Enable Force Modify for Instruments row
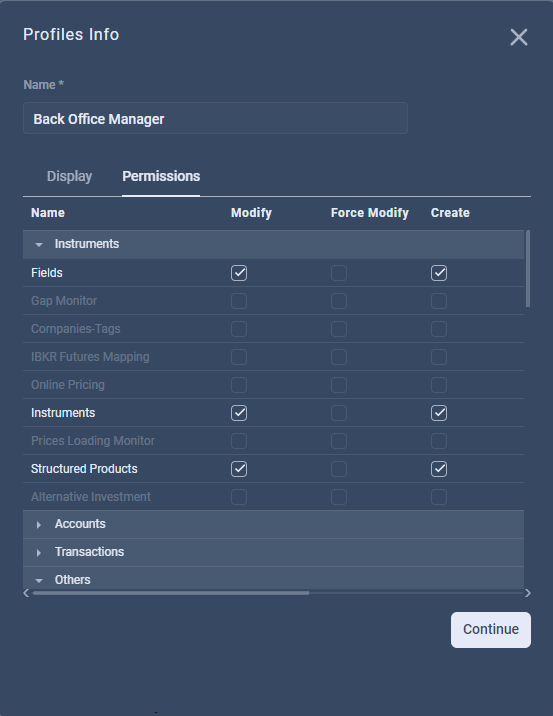This screenshot has width=553, height=716. 339,413
